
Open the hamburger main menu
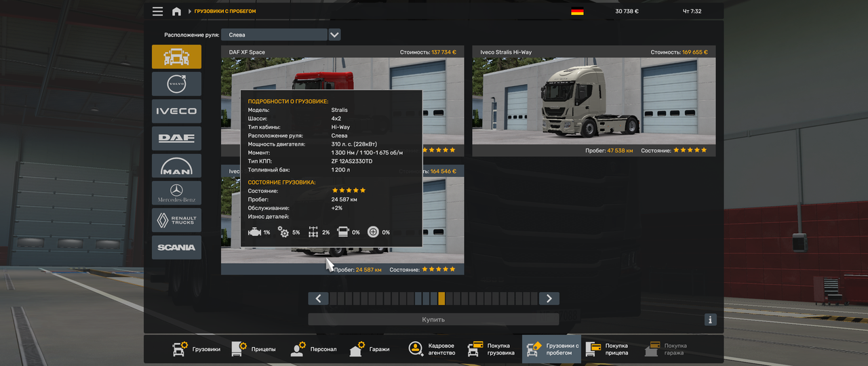point(157,12)
